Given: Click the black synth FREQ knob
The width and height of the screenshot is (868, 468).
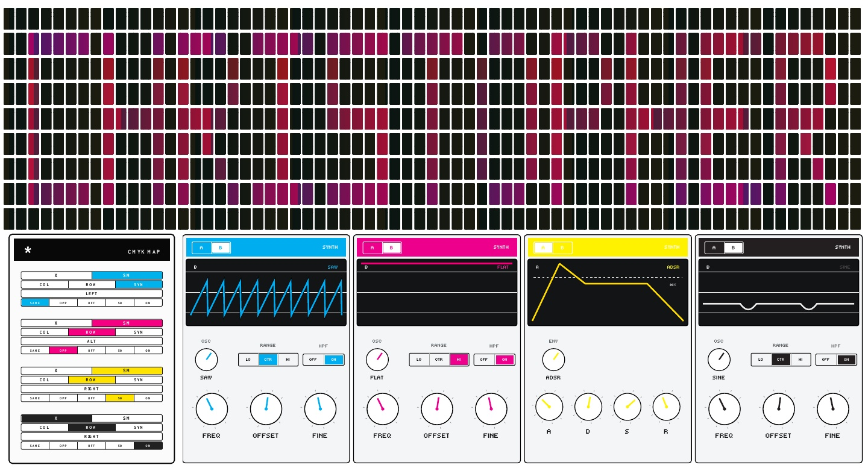Looking at the screenshot, I should [x=724, y=409].
